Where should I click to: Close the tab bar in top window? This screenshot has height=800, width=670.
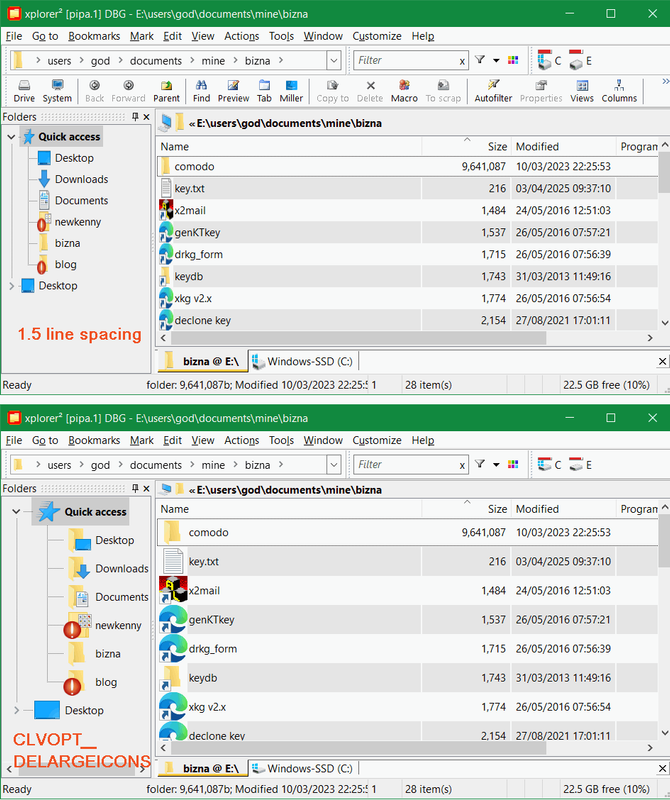(662, 361)
